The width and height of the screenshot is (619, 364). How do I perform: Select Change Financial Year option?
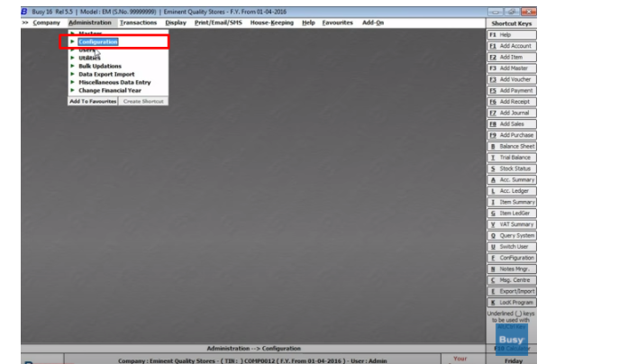(110, 90)
